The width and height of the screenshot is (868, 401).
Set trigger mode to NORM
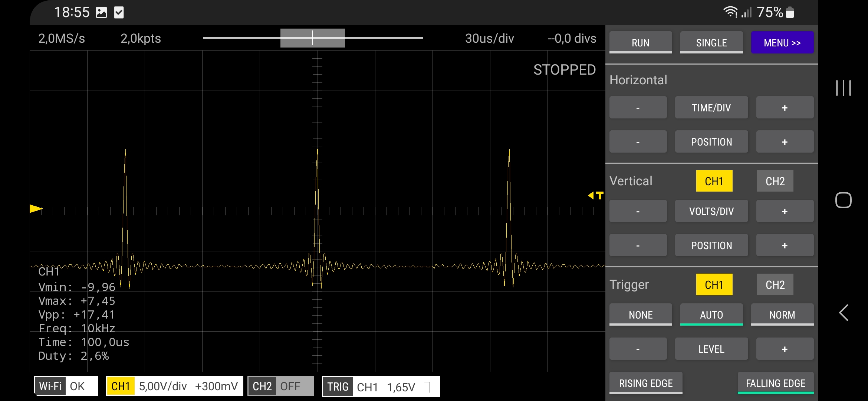pyautogui.click(x=782, y=314)
